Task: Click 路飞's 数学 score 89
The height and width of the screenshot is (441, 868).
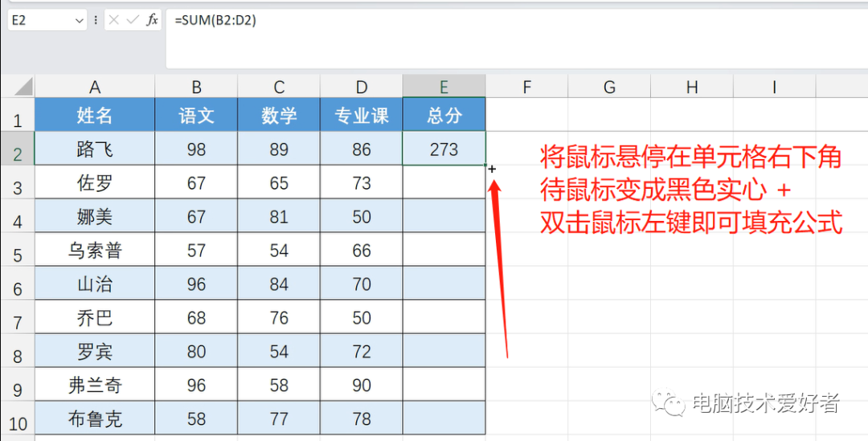Action: 279,149
